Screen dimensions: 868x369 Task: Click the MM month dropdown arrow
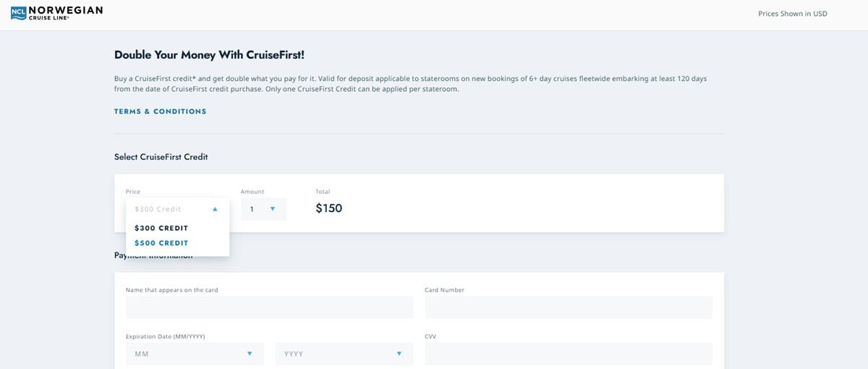point(250,354)
